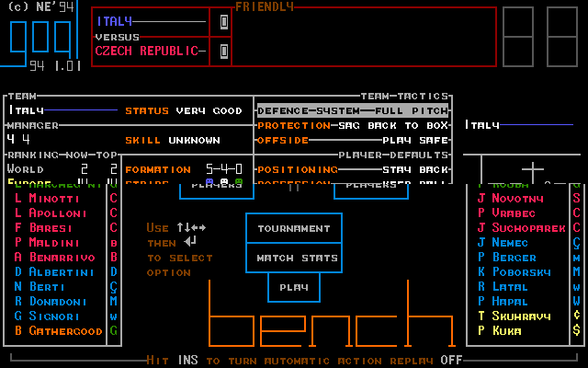This screenshot has height=368, width=588.
Task: Select player Signori in Italy squad
Action: (47, 316)
